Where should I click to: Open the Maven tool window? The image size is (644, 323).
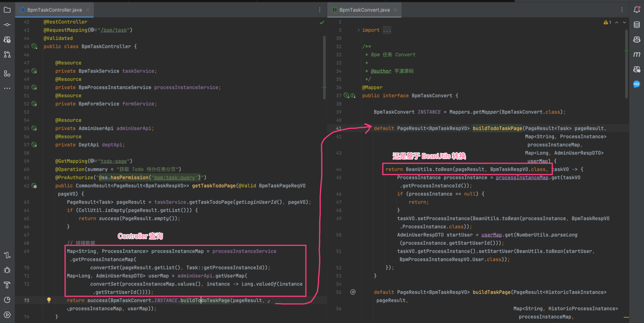[637, 54]
